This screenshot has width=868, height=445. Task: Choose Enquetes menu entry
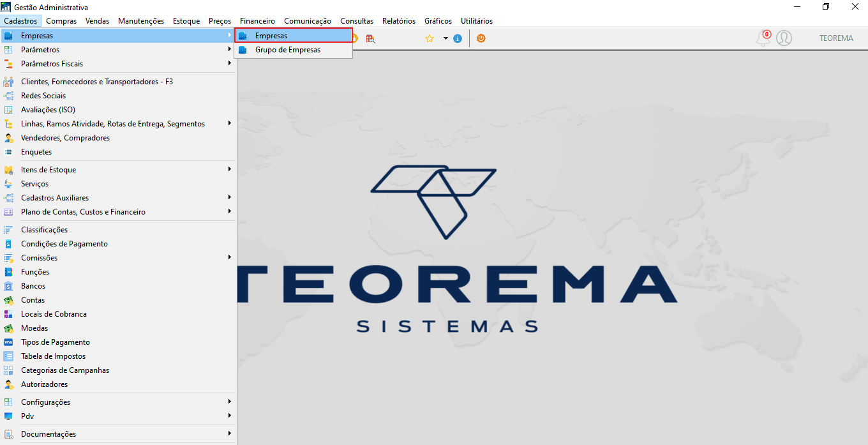click(x=118, y=152)
